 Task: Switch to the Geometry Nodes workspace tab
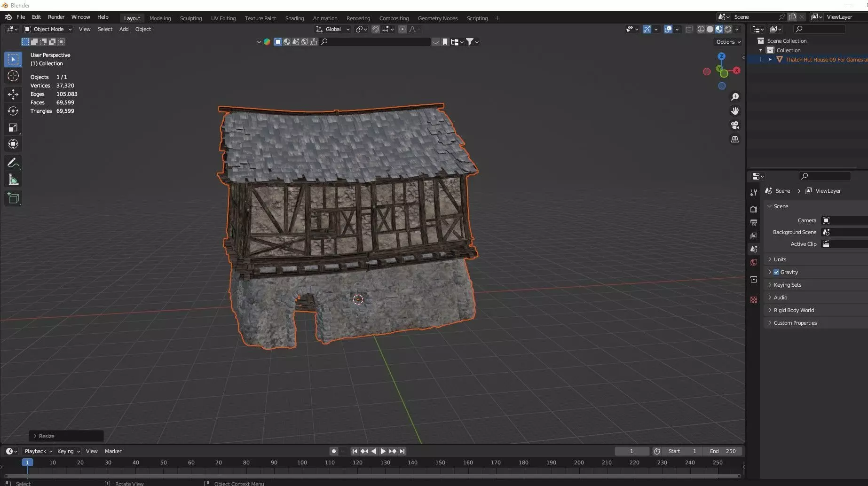tap(437, 18)
